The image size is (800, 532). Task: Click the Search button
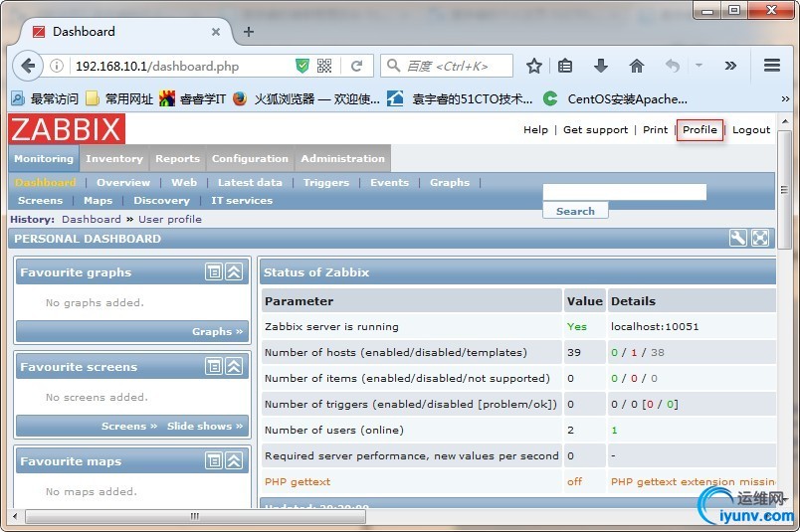[575, 211]
